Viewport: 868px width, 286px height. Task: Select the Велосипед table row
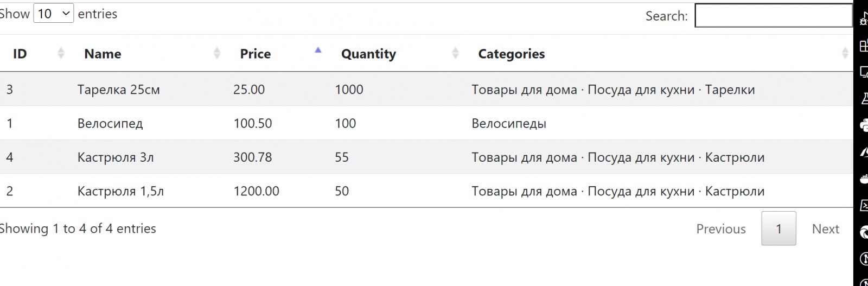(x=110, y=123)
